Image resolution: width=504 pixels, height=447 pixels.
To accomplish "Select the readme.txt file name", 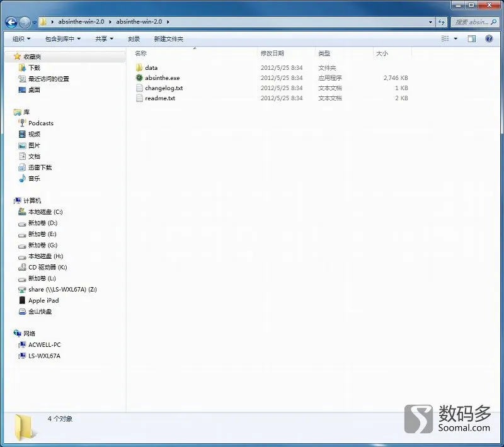I will [x=160, y=98].
